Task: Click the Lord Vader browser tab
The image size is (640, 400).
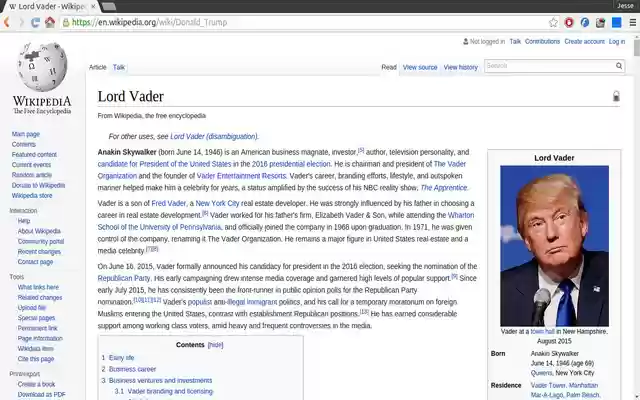Action: click(x=49, y=7)
